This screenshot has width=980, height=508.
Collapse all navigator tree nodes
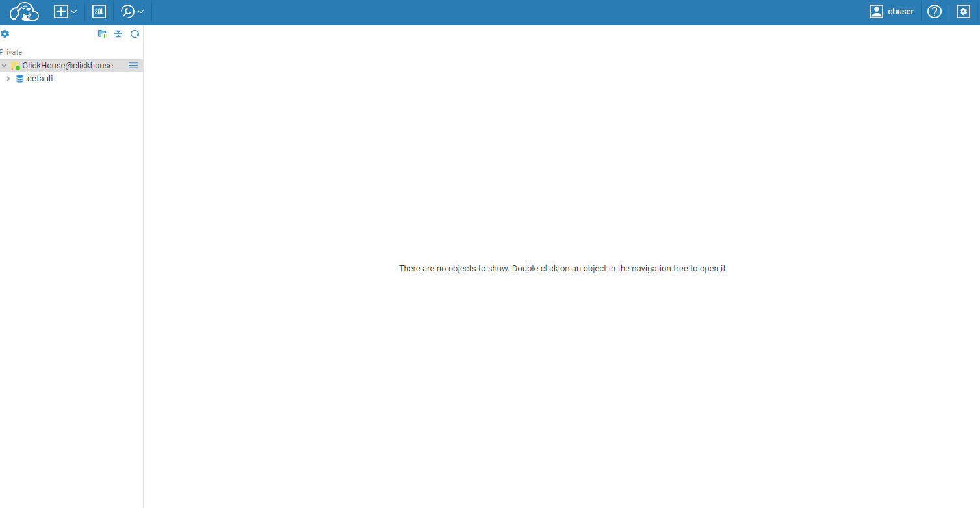(118, 34)
